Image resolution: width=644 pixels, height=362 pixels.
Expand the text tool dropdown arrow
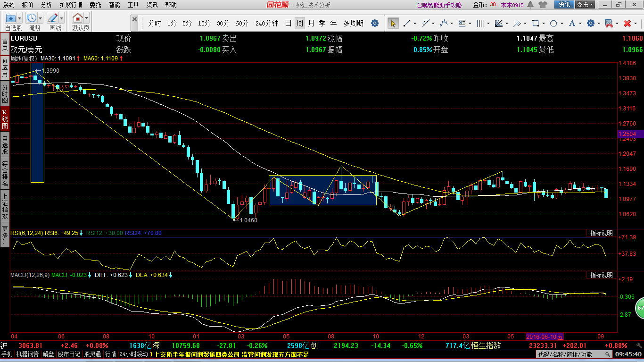click(580, 23)
